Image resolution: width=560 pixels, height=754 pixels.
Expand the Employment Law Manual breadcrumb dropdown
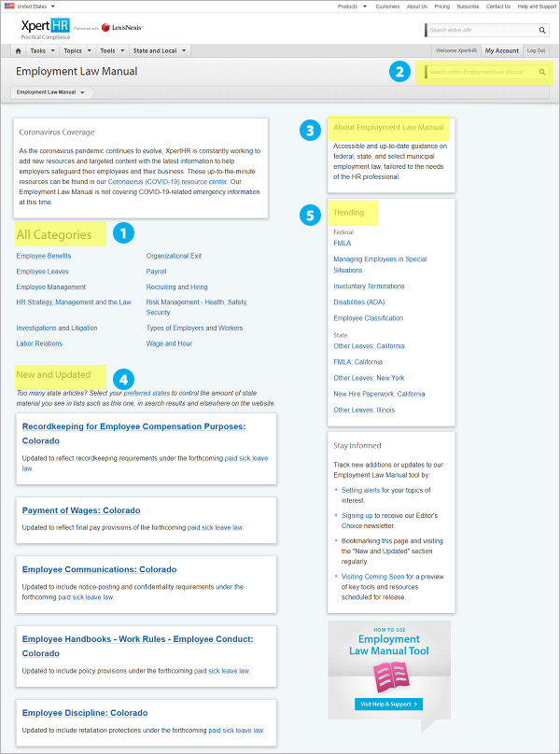pos(82,92)
